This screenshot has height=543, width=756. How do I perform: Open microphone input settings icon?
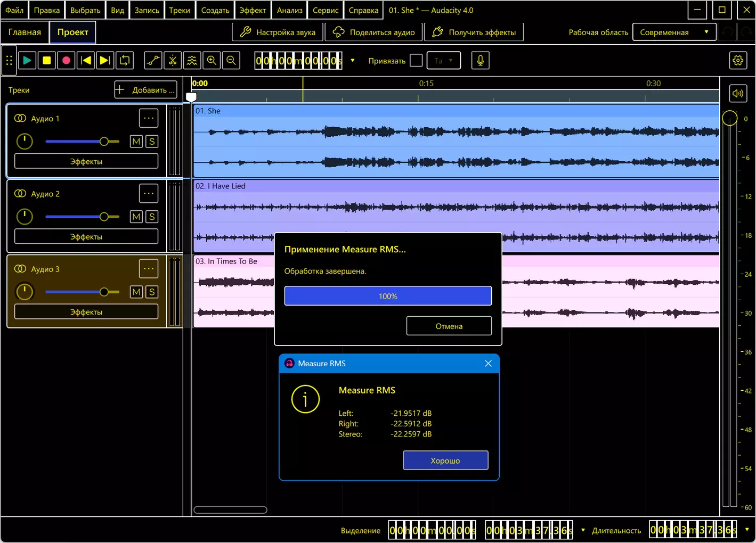[x=480, y=61]
